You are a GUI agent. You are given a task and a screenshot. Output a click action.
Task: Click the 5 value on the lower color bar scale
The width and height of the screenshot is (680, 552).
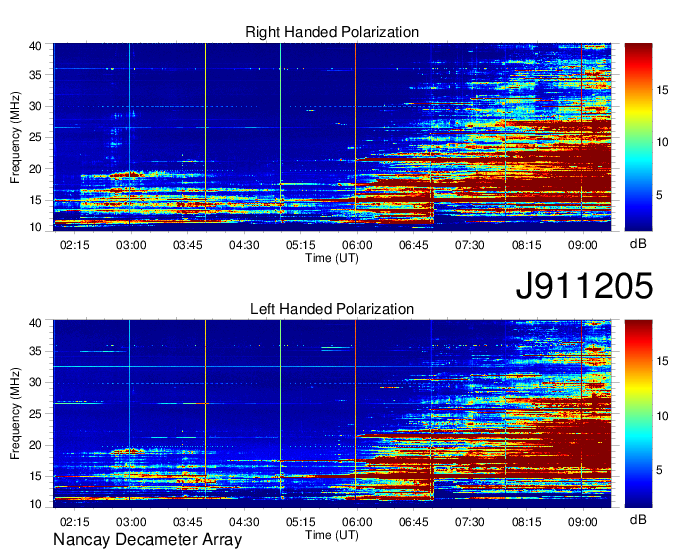tap(659, 470)
